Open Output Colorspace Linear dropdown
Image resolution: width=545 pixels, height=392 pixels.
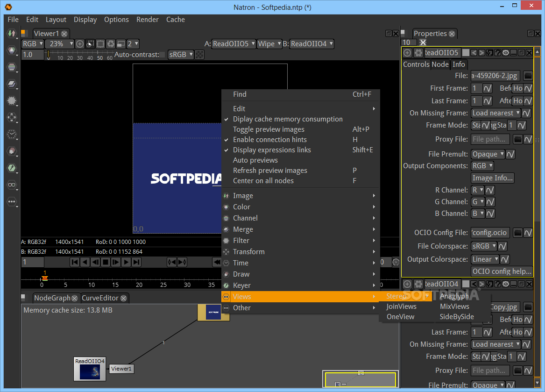click(485, 259)
